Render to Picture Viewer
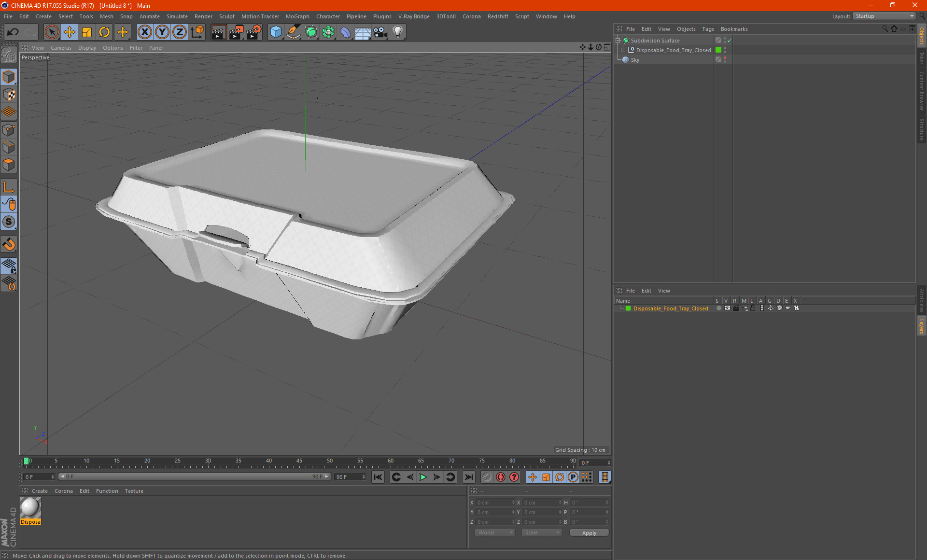 pos(236,32)
